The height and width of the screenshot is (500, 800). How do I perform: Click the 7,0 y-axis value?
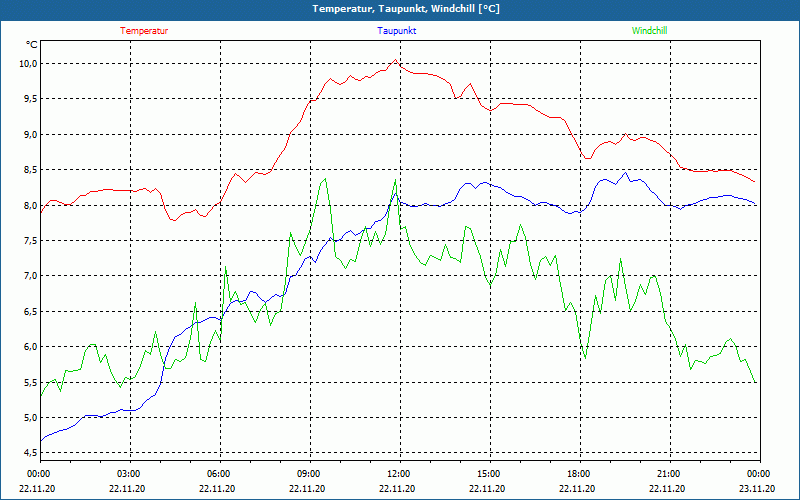[x=30, y=276]
